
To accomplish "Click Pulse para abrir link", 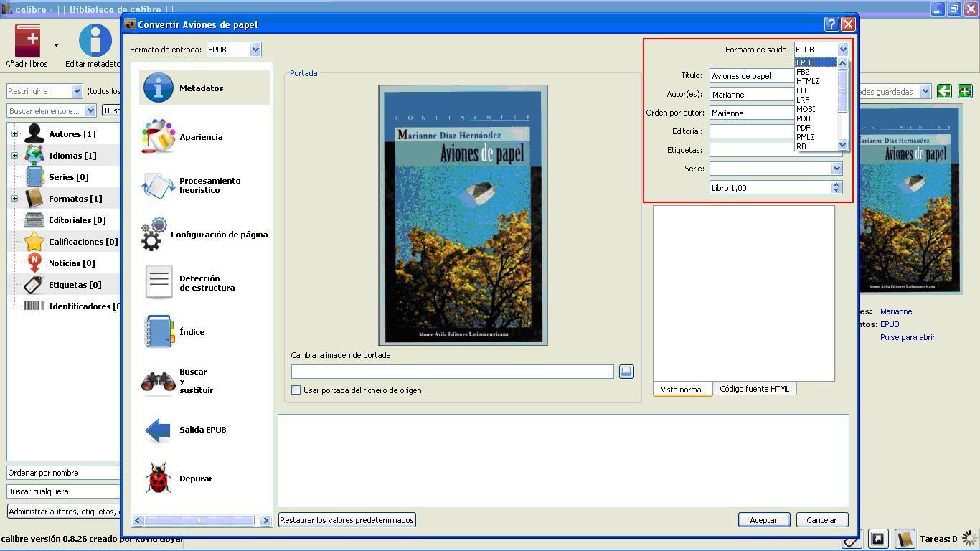I will [908, 337].
